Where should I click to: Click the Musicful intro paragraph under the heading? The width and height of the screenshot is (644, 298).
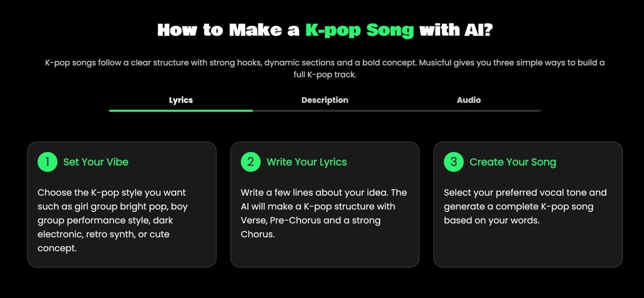click(325, 68)
